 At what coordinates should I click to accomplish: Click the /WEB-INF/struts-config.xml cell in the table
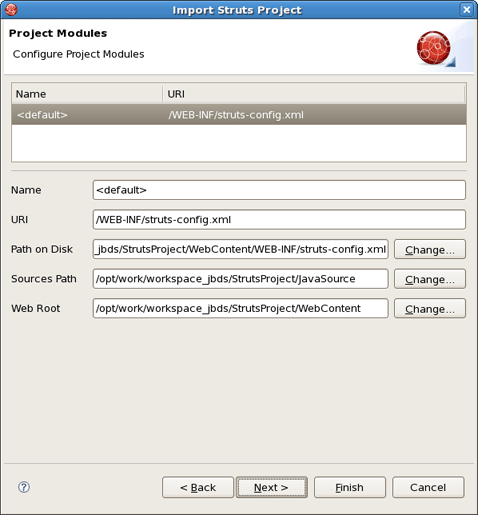click(x=236, y=115)
